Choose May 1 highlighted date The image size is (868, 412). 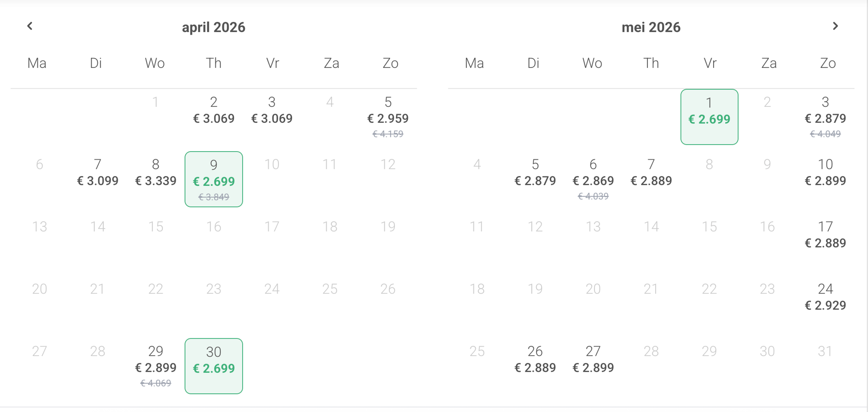[x=709, y=117]
